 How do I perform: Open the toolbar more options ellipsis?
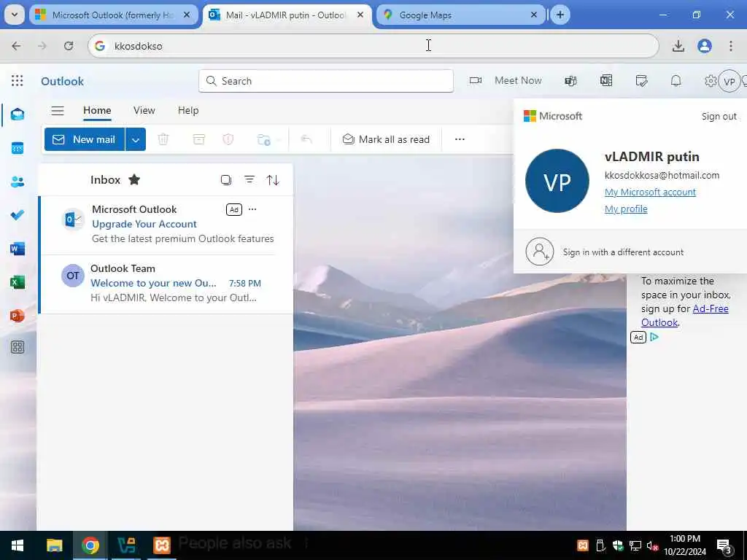(x=460, y=139)
